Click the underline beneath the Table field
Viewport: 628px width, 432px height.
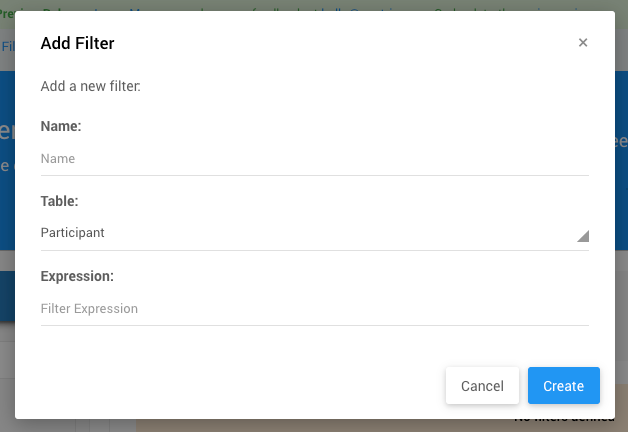point(314,250)
